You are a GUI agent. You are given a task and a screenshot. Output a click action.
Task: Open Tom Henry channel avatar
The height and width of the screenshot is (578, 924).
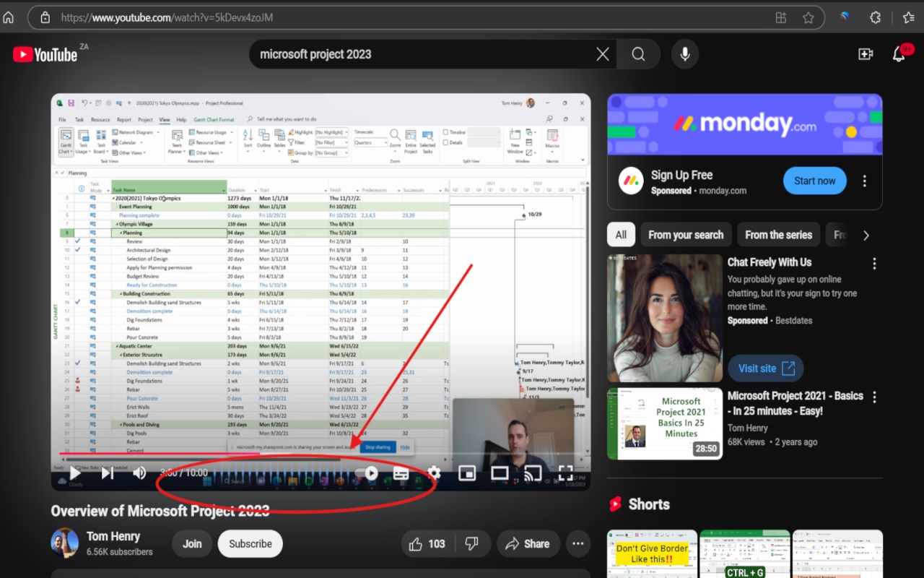tap(64, 543)
